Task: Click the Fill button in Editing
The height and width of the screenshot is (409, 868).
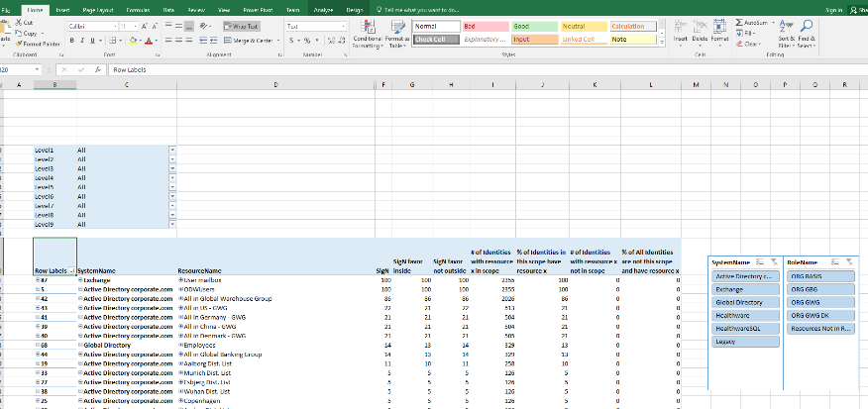Action: (x=746, y=34)
